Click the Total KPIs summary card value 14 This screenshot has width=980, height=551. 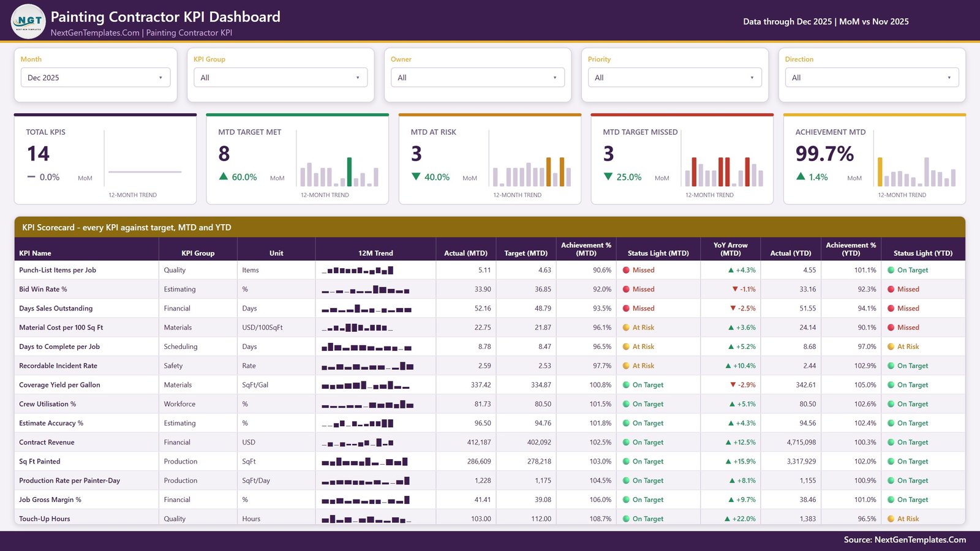point(38,154)
